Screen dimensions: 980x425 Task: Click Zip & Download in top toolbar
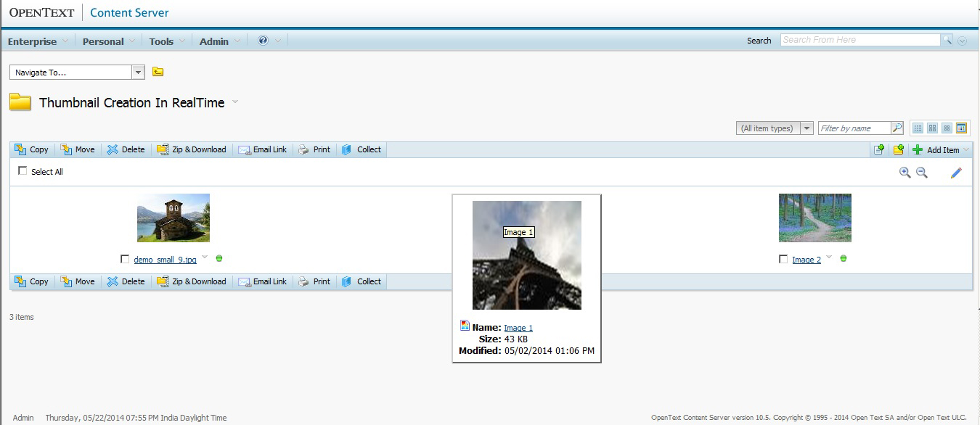[192, 149]
